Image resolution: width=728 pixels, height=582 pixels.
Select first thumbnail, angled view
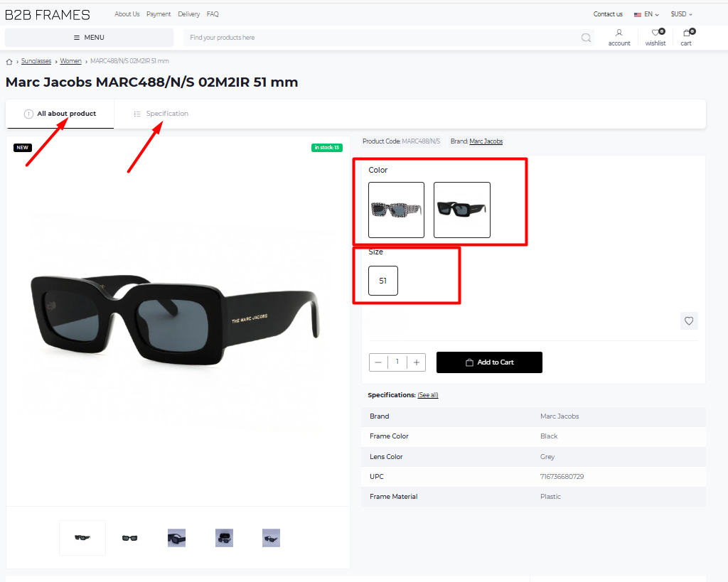(82, 538)
